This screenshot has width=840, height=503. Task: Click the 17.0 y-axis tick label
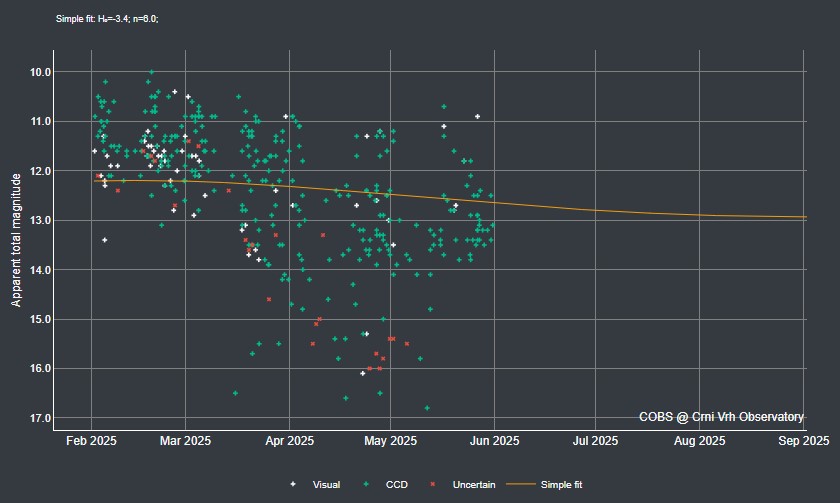(x=41, y=418)
